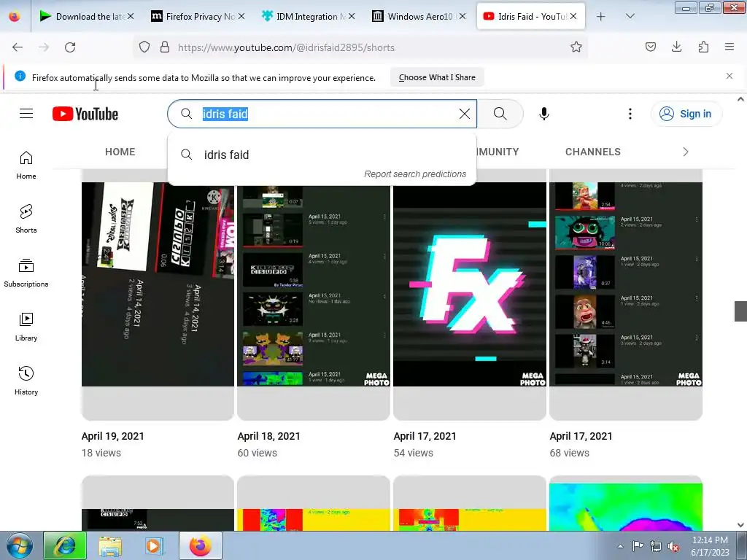Clear search text with the X icon
This screenshot has width=747, height=560.
click(x=465, y=113)
